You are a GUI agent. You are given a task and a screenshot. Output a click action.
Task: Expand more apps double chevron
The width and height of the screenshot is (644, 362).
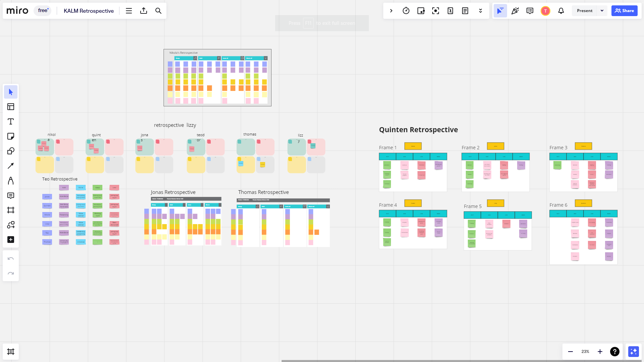click(481, 11)
